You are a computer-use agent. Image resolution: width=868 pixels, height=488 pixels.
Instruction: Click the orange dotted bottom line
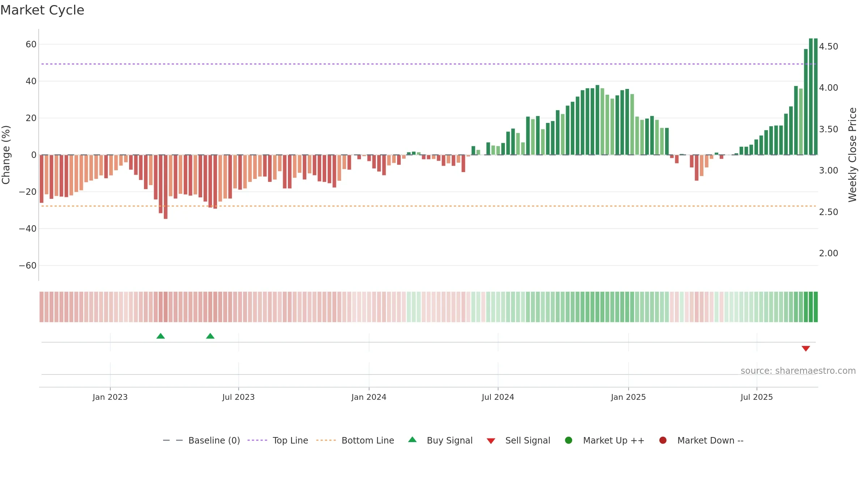pos(429,206)
